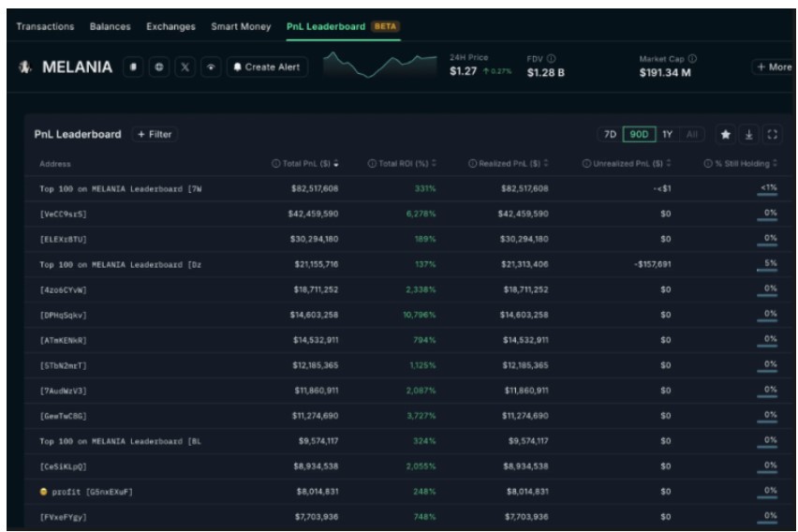This screenshot has width=798, height=532.
Task: Click the Address column header
Action: click(55, 164)
